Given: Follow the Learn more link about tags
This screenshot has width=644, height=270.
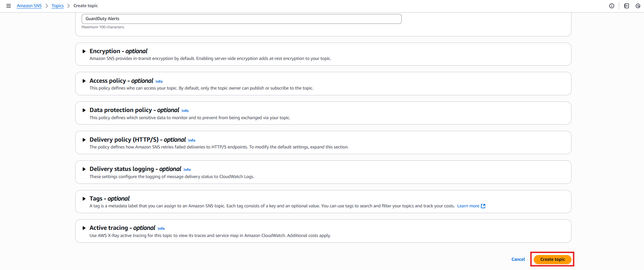Looking at the screenshot, I should (x=468, y=206).
